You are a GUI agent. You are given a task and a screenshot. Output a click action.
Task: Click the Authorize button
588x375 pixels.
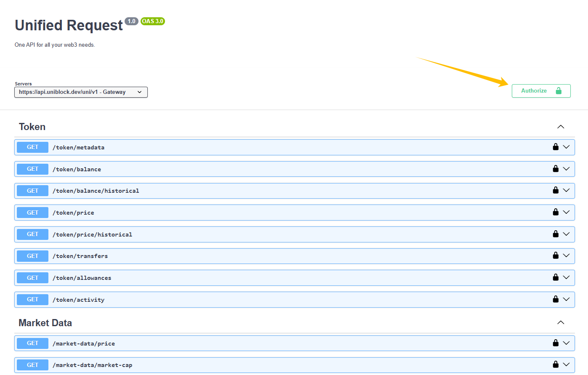tap(541, 91)
